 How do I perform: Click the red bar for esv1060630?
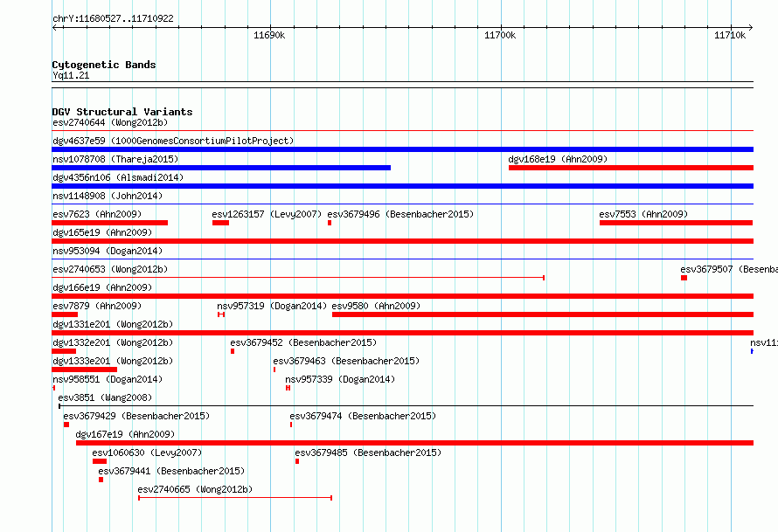point(100,461)
